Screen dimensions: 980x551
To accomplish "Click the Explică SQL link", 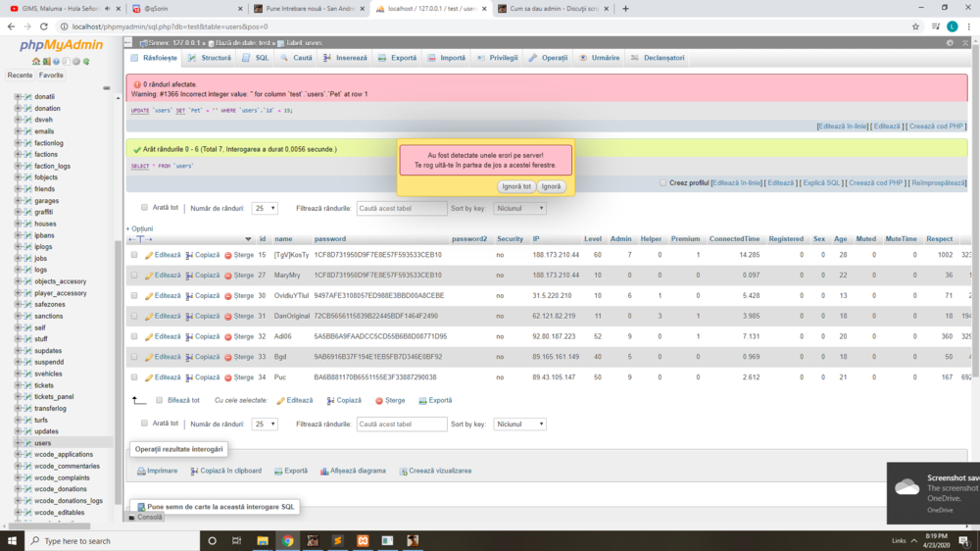I will (821, 183).
